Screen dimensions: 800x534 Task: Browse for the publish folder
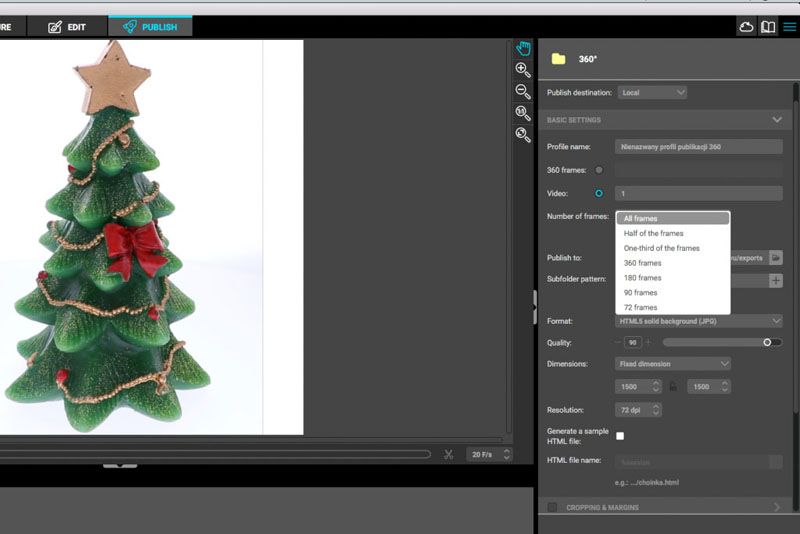(x=775, y=258)
